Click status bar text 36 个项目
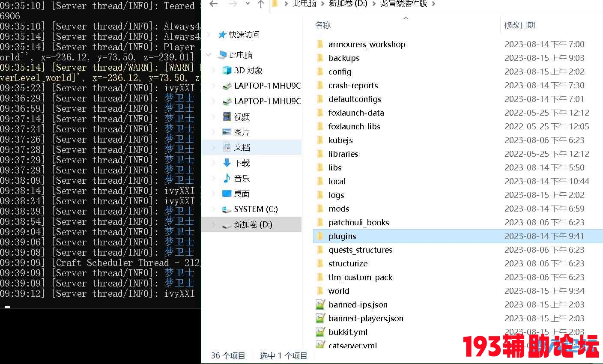Image resolution: width=603 pixels, height=364 pixels. (x=228, y=356)
